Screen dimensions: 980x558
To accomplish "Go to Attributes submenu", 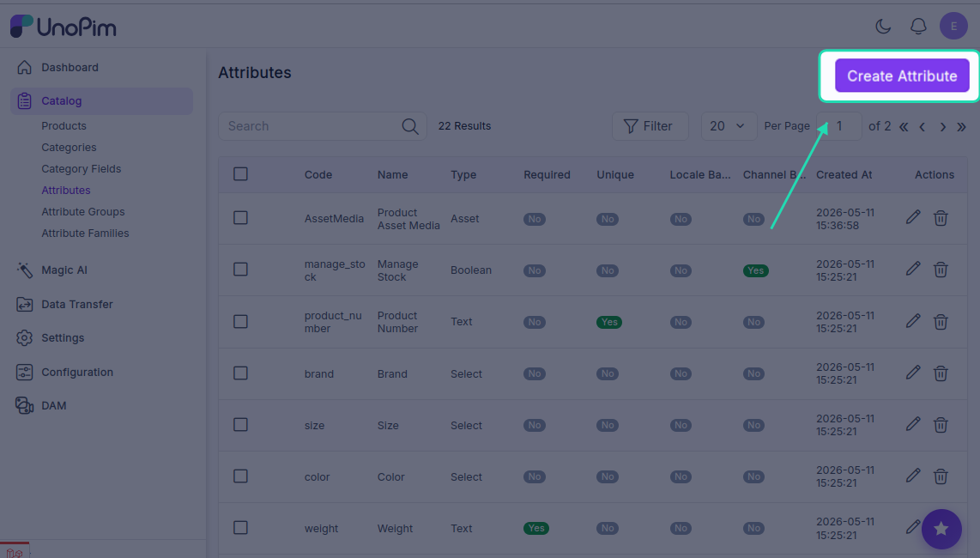I will pyautogui.click(x=65, y=191).
